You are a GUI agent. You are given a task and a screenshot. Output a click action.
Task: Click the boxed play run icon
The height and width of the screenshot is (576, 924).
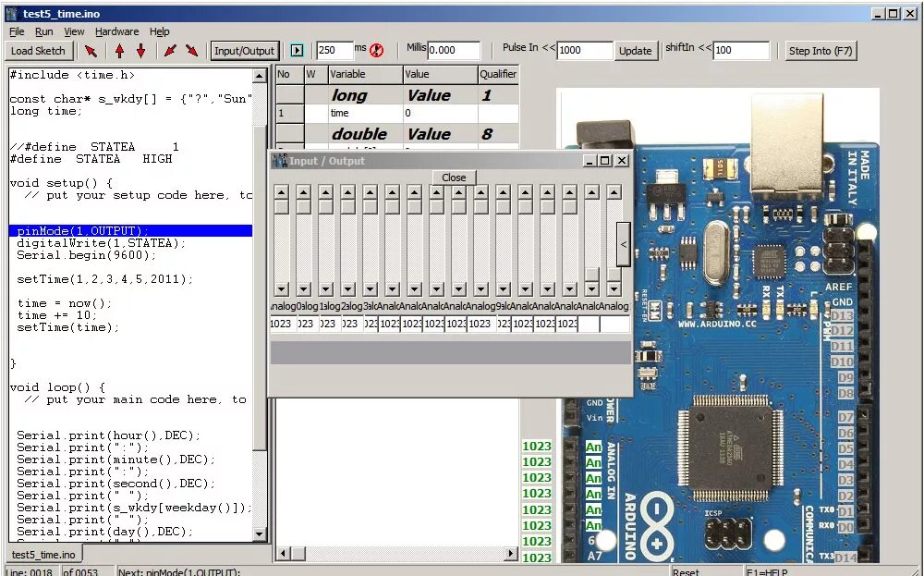click(297, 51)
